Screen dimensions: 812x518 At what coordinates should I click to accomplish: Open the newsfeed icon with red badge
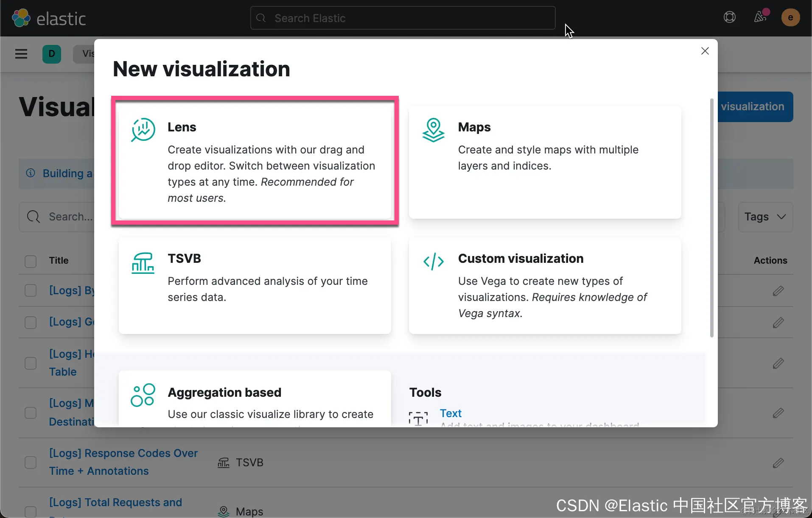[760, 17]
